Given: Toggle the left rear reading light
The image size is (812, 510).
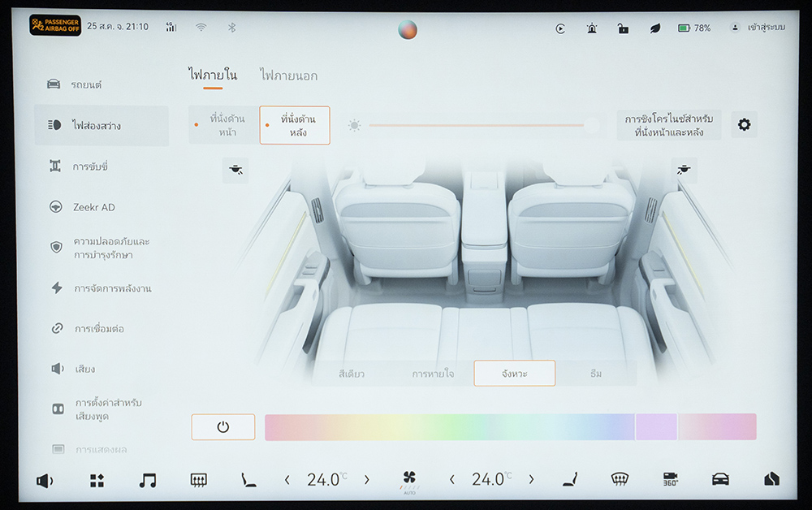Looking at the screenshot, I should (x=235, y=170).
